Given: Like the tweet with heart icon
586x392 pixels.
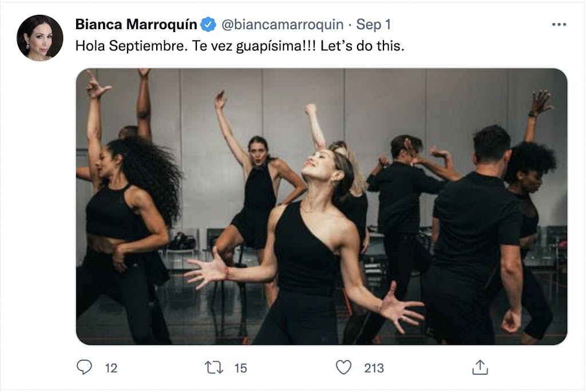Looking at the screenshot, I should tap(343, 367).
